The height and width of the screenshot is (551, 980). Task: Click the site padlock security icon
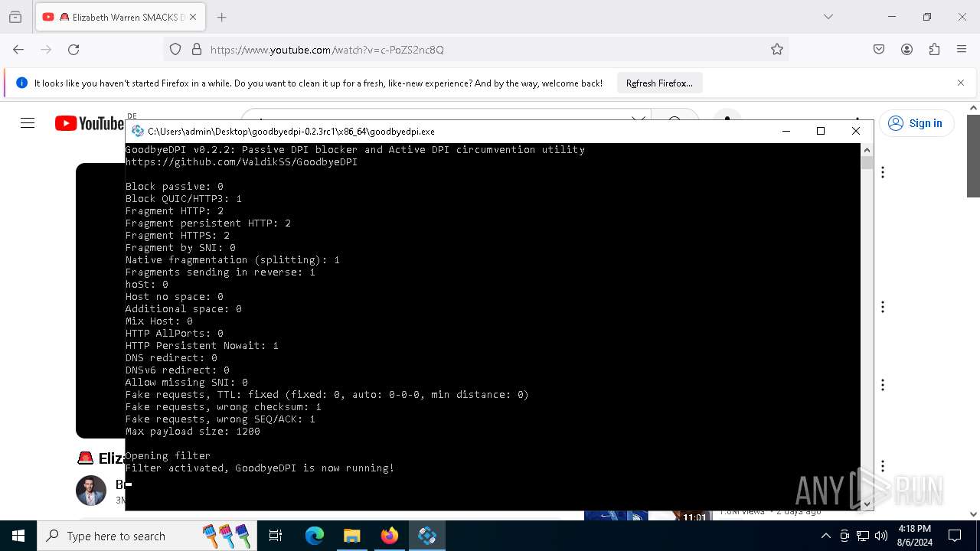(197, 49)
